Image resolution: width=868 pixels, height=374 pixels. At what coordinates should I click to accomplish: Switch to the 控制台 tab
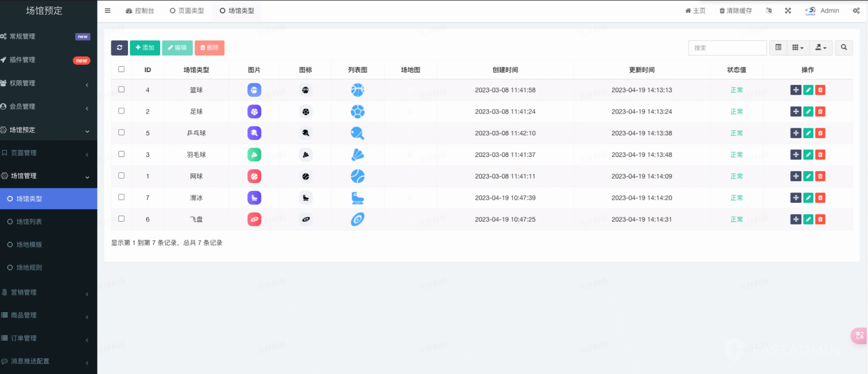[140, 11]
